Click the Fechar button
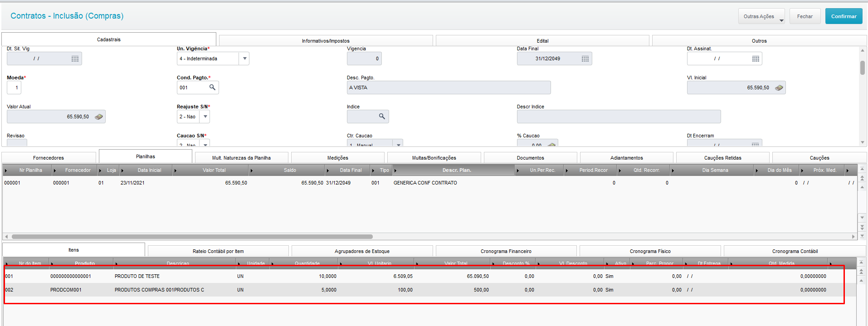 (805, 16)
